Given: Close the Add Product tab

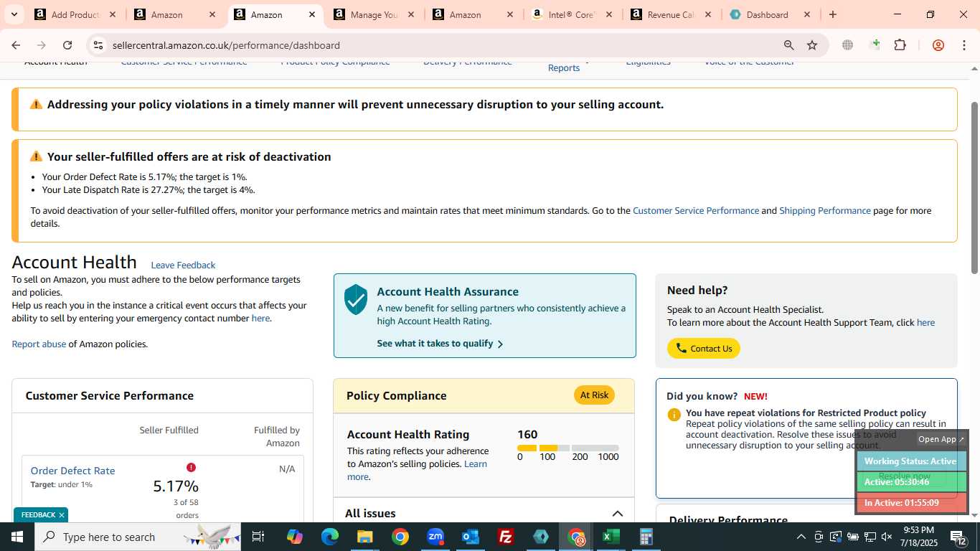Looking at the screenshot, I should [x=113, y=14].
